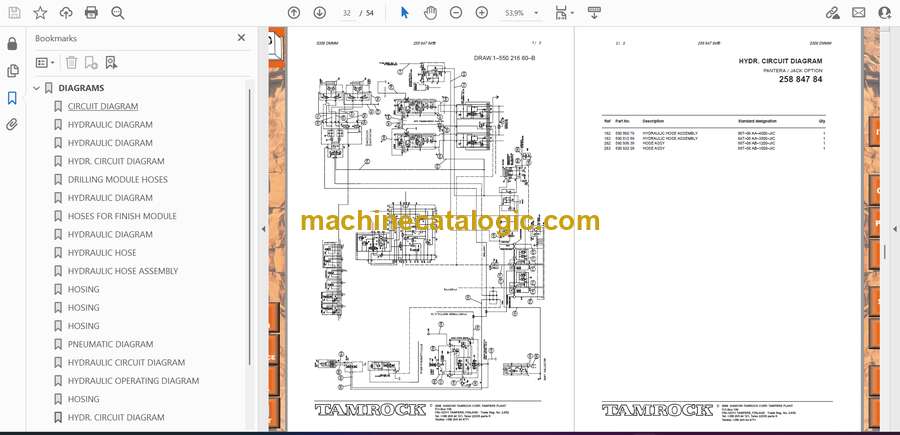Click the find current bookmark icon

tap(111, 63)
